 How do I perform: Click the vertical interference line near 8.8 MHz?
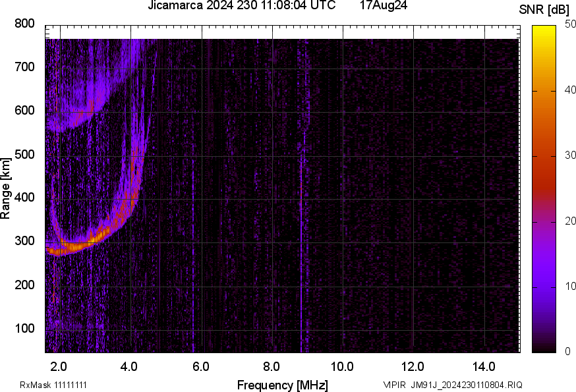pos(301,254)
